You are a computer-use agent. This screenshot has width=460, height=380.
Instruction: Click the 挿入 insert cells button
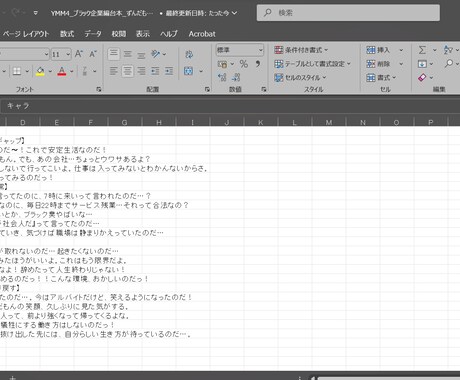click(378, 50)
